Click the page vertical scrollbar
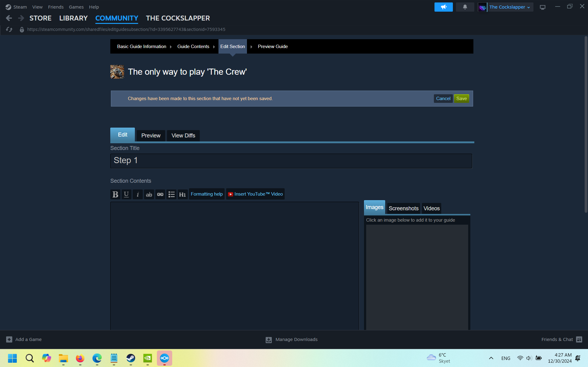This screenshot has height=367, width=588. point(586,124)
